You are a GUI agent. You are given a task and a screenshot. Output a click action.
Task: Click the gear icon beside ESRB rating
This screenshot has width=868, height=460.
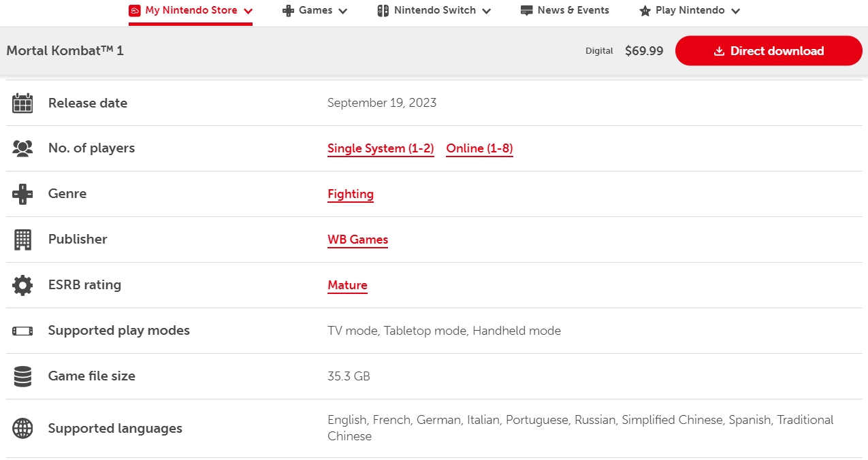(22, 285)
